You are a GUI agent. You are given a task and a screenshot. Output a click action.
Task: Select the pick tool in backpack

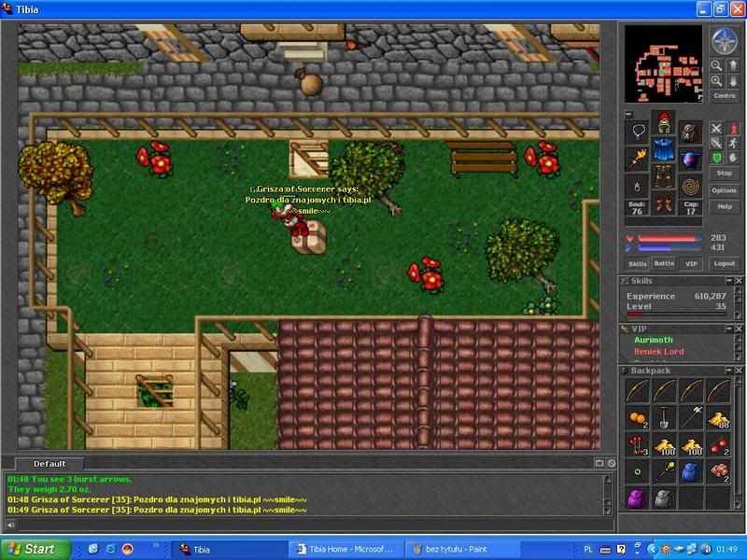click(x=691, y=418)
